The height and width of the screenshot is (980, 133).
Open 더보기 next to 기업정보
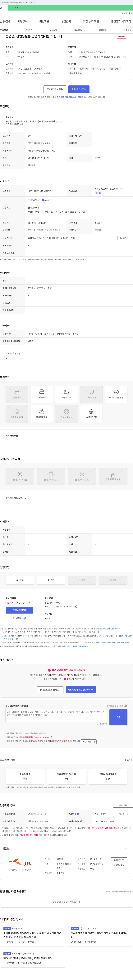coord(128,848)
